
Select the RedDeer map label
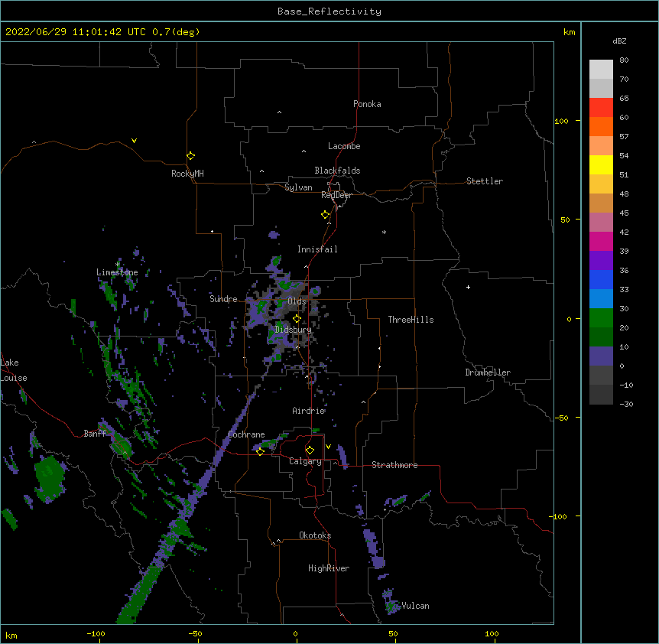click(x=336, y=195)
